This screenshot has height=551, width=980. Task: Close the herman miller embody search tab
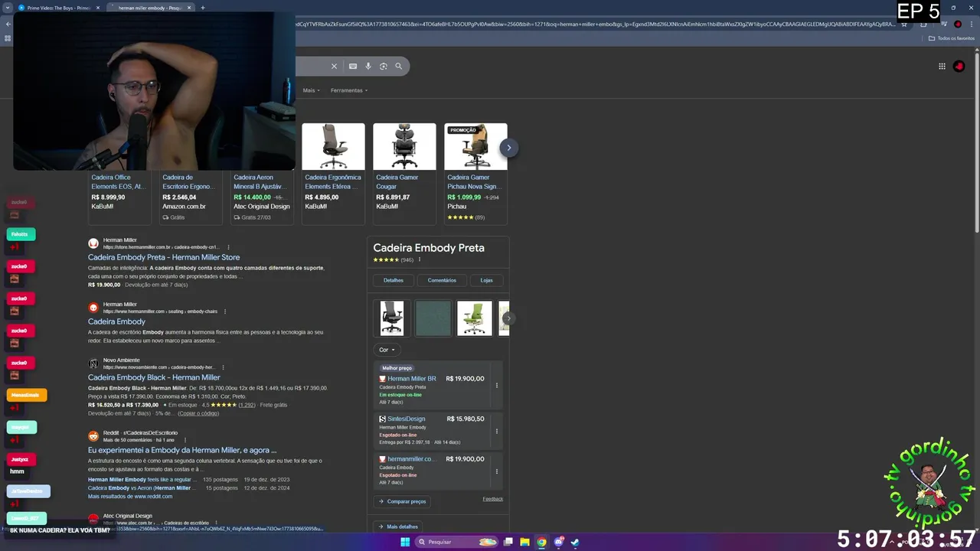[189, 8]
